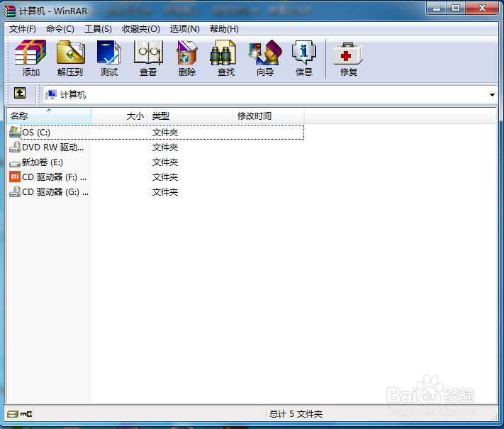Open the 命令(C) menu
The height and width of the screenshot is (429, 504).
[x=60, y=29]
